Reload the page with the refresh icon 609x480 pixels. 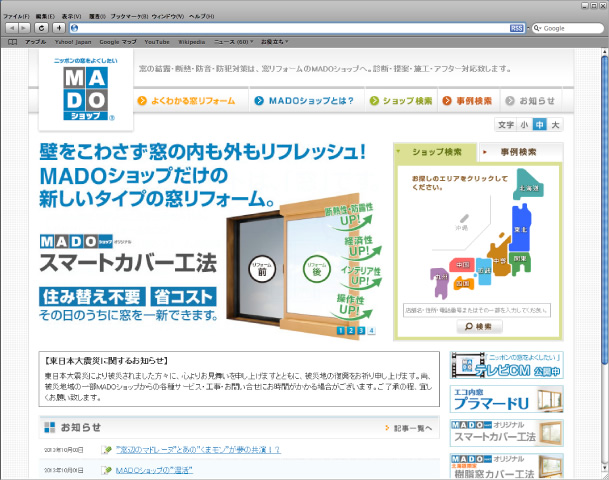[42, 28]
